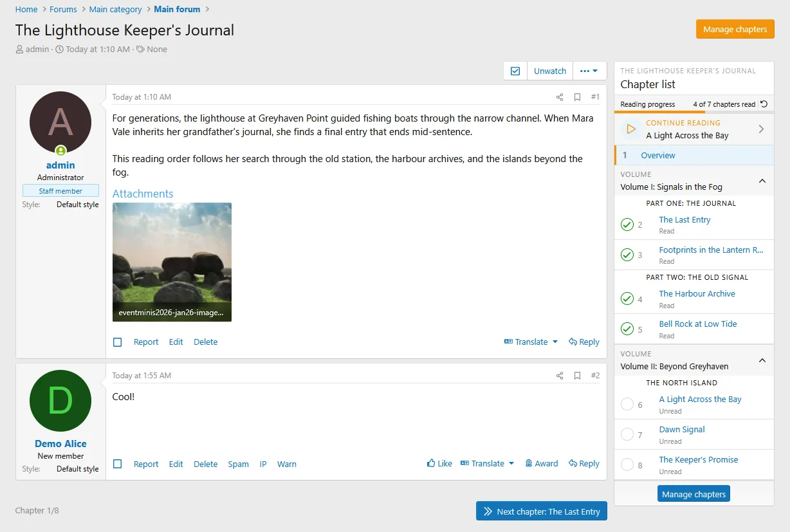This screenshot has height=532, width=790.
Task: Mark Dawn Signal chapter as read
Action: coord(627,434)
